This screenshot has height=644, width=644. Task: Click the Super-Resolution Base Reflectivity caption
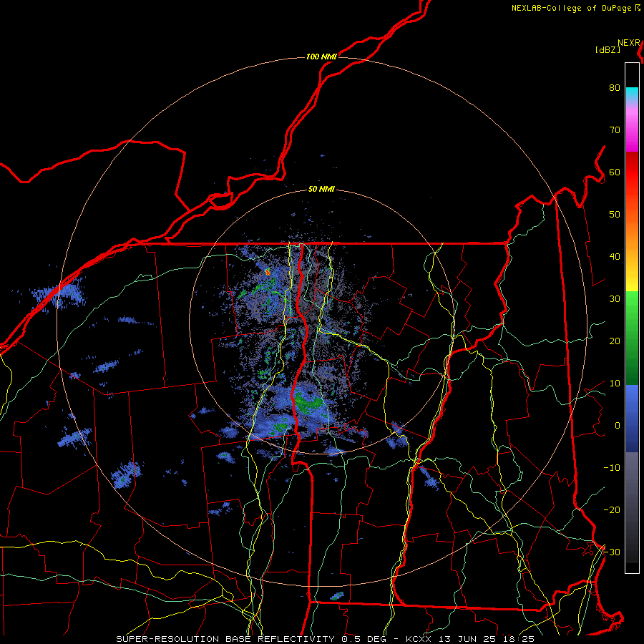225,639
